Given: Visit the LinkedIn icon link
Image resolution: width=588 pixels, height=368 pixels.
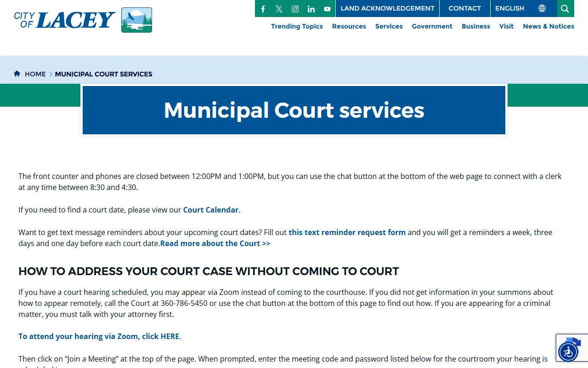Looking at the screenshot, I should [x=311, y=9].
